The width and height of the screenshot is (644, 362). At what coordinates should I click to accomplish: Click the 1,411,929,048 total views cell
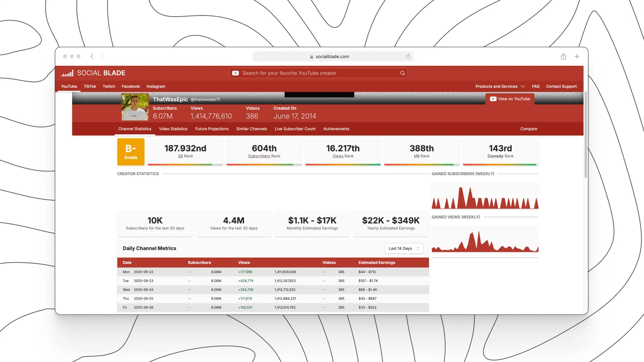(x=285, y=272)
